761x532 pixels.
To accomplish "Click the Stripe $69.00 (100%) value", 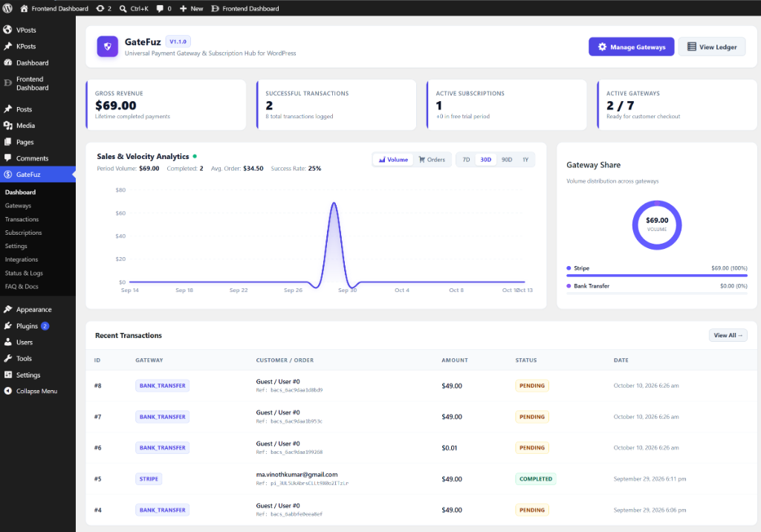I will point(729,268).
